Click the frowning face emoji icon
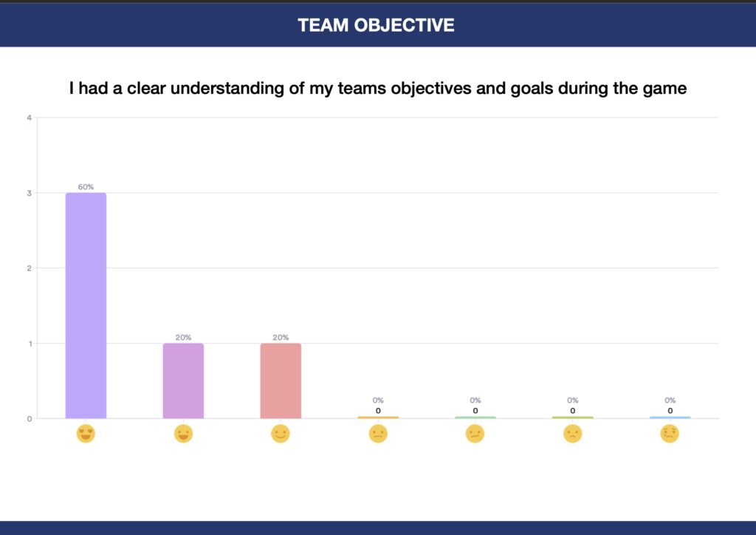Screen dimensions: 756x535 pos(572,434)
